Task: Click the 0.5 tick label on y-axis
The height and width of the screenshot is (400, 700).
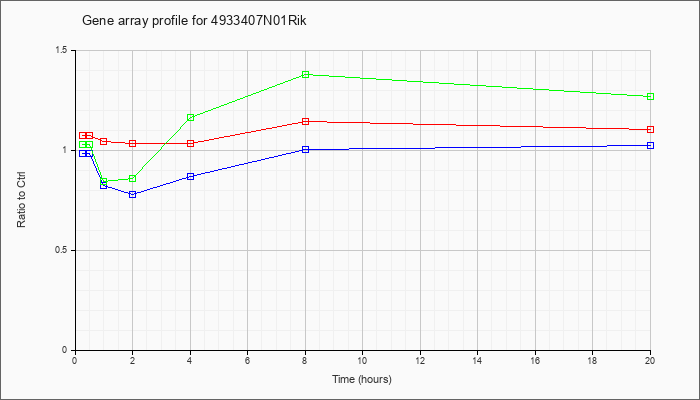Action: (62, 250)
